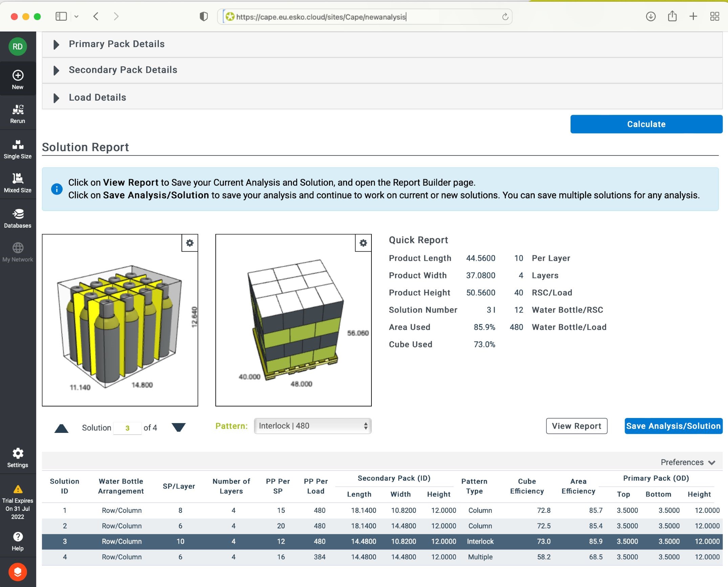Click the New analysis sidebar icon
Viewport: 728px width, 587px height.
coord(18,79)
